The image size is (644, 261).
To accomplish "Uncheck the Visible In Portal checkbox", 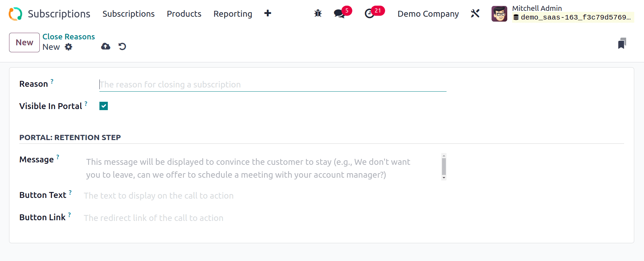I will (x=104, y=106).
